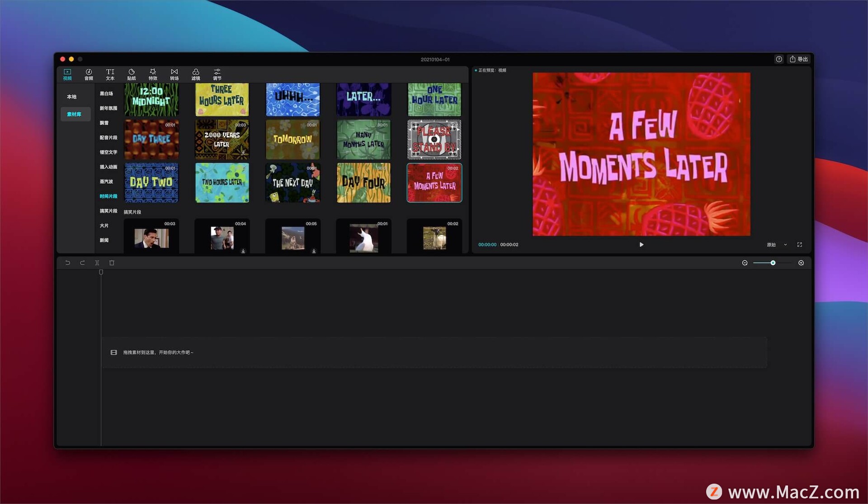Choose the 新年氛围 category
868x504 pixels.
[108, 108]
